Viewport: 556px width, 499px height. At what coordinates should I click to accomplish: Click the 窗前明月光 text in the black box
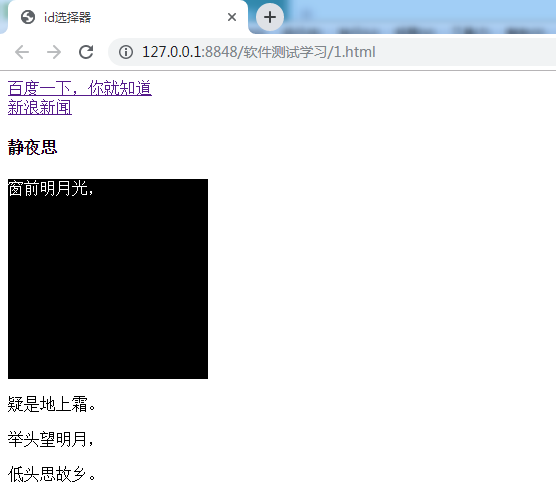click(50, 188)
